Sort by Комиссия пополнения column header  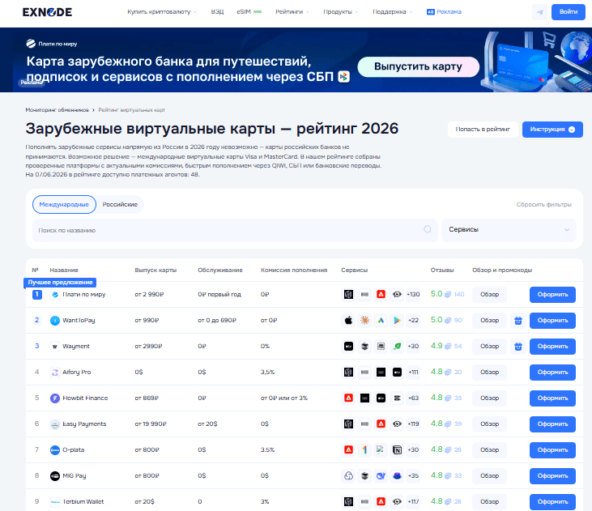294,270
